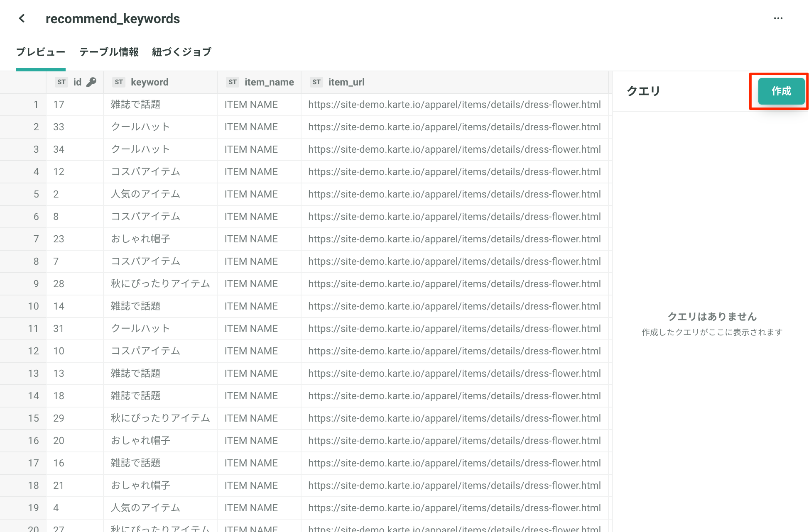Click the ST type badge of keyword column
Screen dimensions: 809x532
pyautogui.click(x=119, y=82)
